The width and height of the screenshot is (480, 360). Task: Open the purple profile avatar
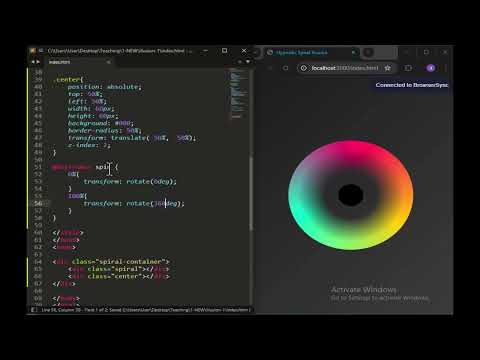pos(431,68)
